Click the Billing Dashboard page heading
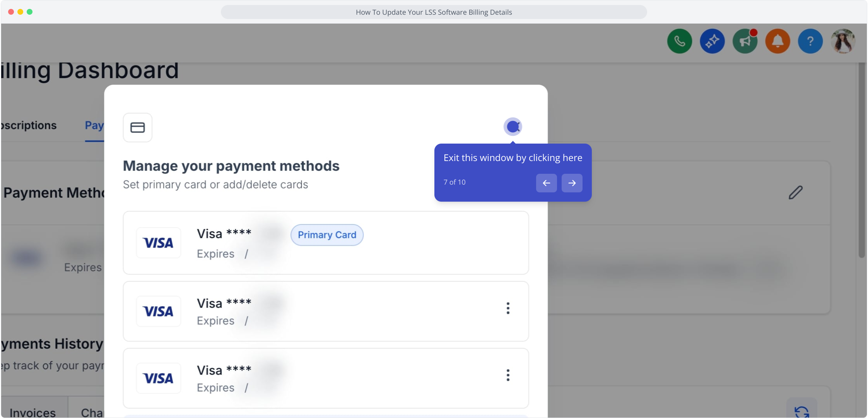 (x=90, y=70)
